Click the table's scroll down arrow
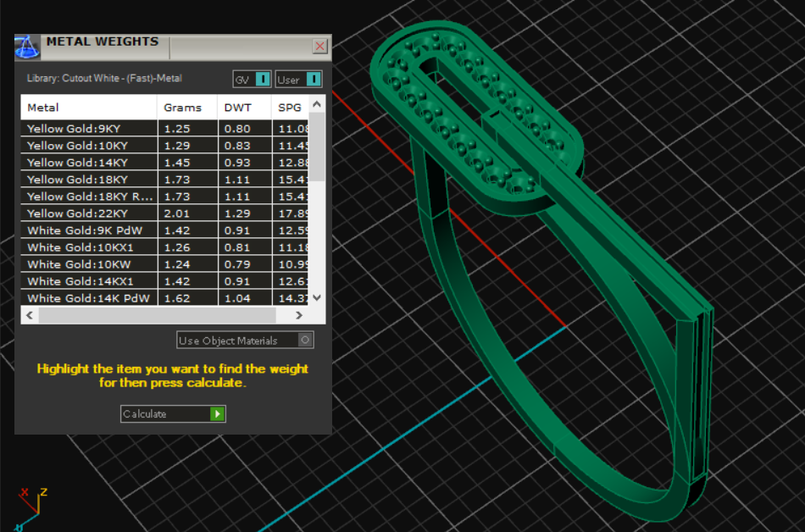 point(317,297)
